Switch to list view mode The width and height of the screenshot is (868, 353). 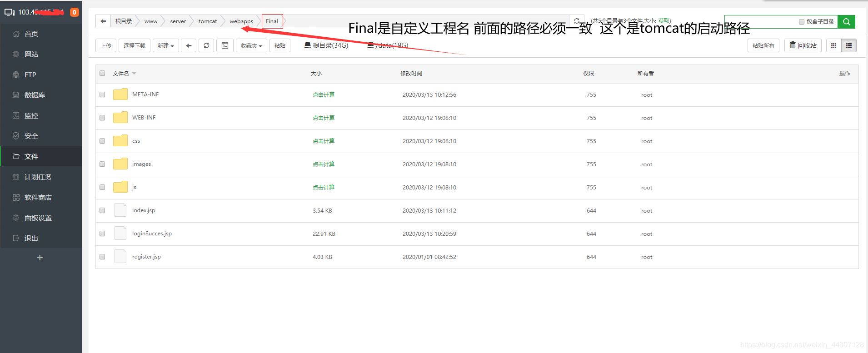click(849, 45)
